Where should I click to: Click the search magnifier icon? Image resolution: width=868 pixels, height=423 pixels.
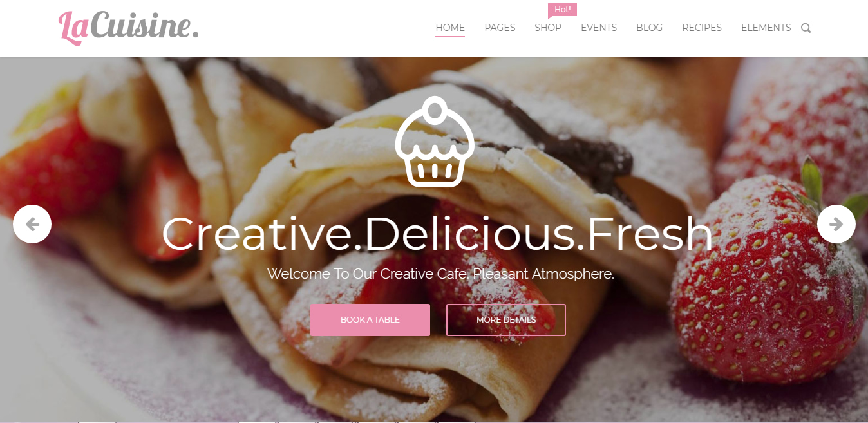(806, 28)
